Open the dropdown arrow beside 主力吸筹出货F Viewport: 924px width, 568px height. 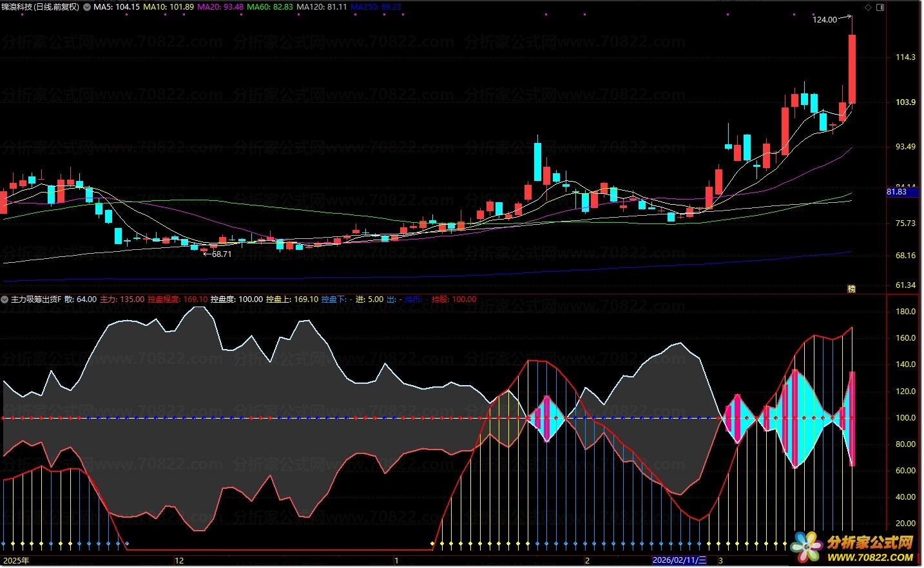(5, 299)
